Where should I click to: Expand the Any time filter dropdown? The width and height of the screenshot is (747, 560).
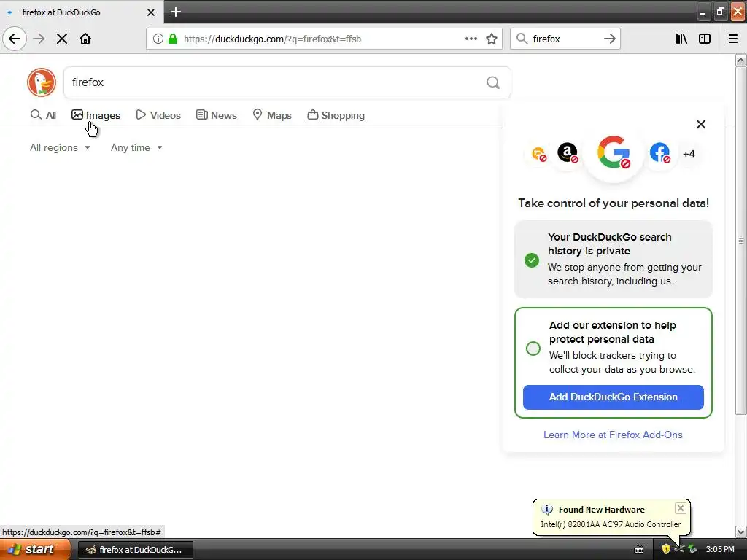pyautogui.click(x=136, y=147)
